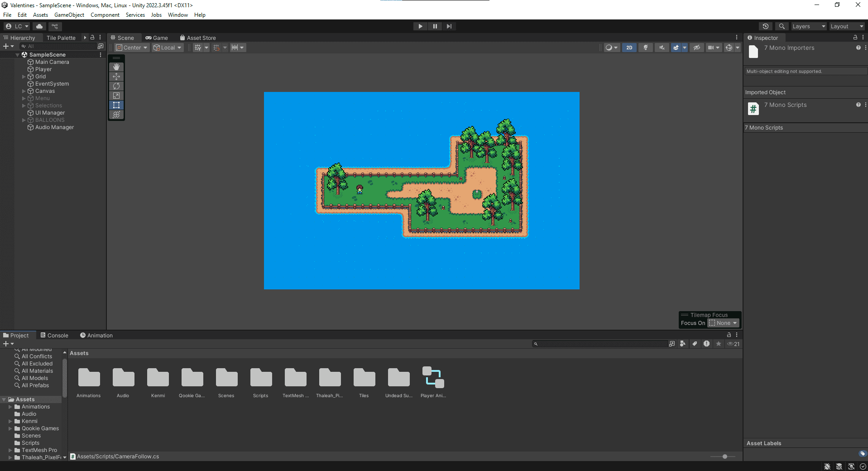Screen dimensions: 868x471
Task: Select the Move tool in scene toolbar
Action: click(x=116, y=77)
